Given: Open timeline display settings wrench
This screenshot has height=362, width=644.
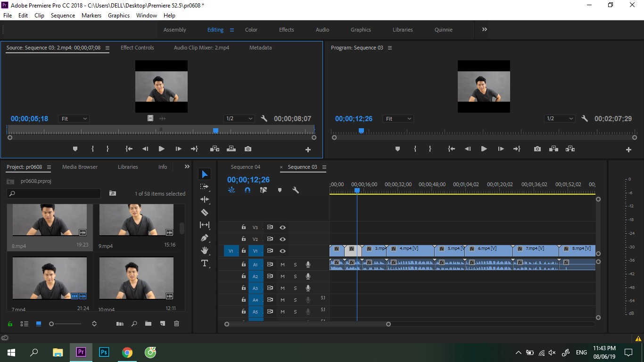Looking at the screenshot, I should [x=296, y=190].
